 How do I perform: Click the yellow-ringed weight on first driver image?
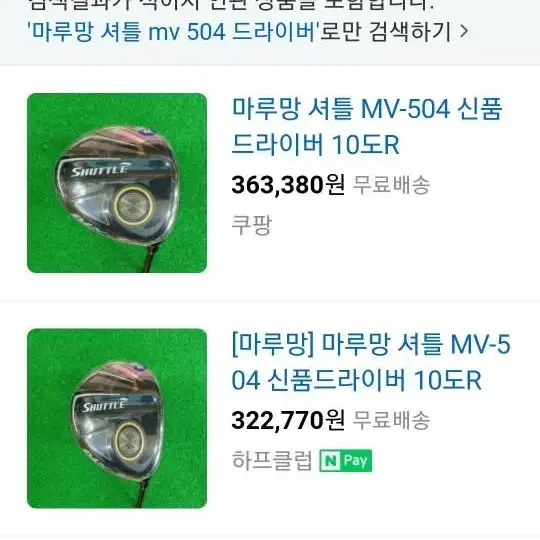[x=134, y=206]
